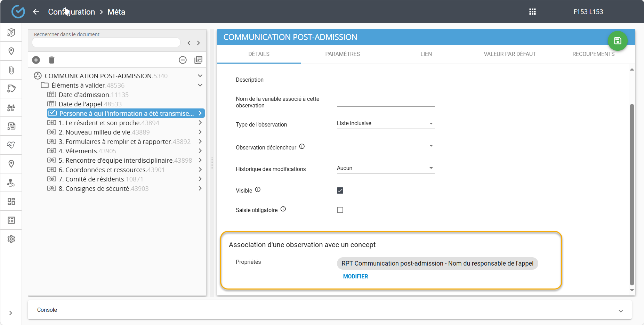The width and height of the screenshot is (644, 325).
Task: Open the apps grid icon
Action: (x=532, y=12)
